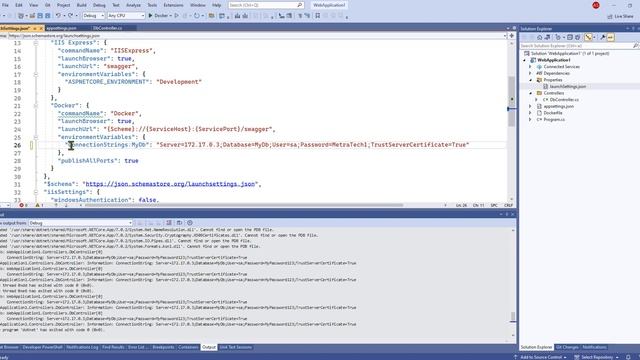Screen dimensions: 640x360
Task: Start debugging with the Docker play button
Action: (150, 16)
